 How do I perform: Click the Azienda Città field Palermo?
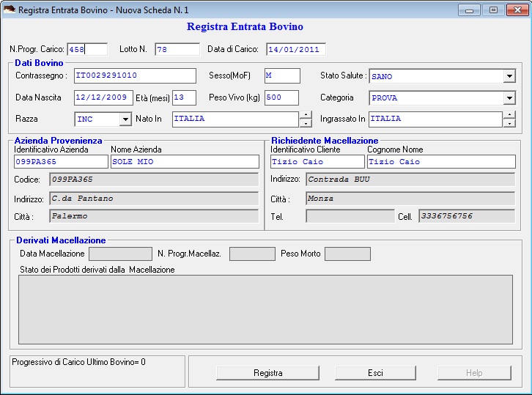154,216
